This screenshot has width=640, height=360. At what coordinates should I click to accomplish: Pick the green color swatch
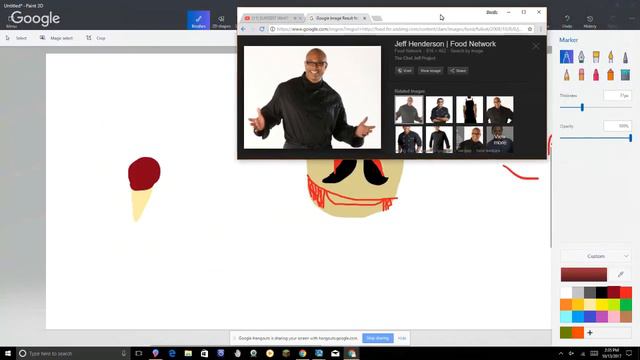tap(626, 304)
